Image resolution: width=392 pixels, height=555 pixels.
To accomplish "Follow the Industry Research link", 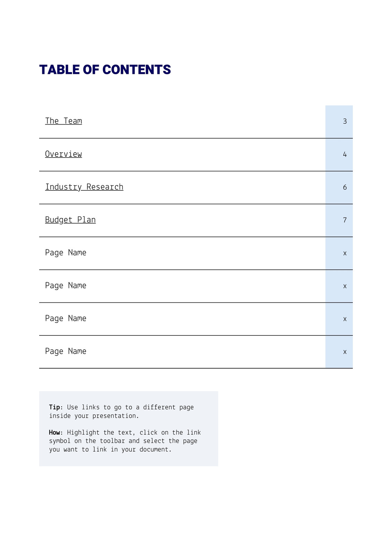I will (x=84, y=187).
